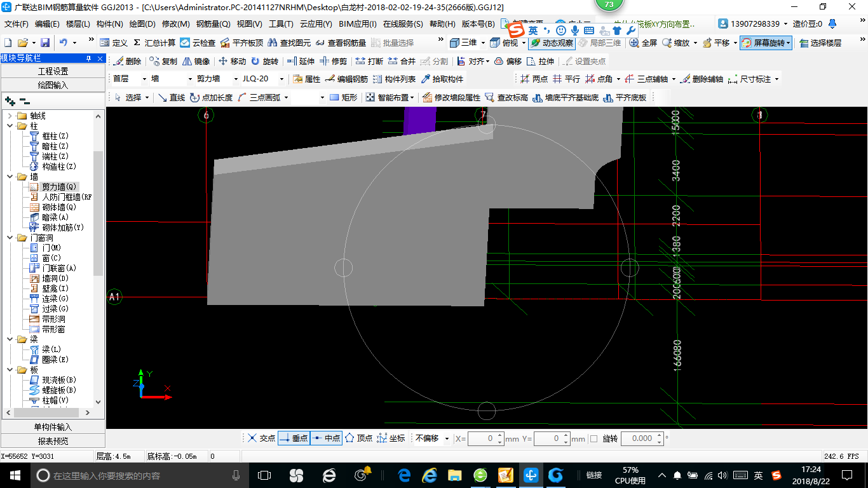Open 云检查 cloud check
The image size is (868, 488).
pos(198,43)
